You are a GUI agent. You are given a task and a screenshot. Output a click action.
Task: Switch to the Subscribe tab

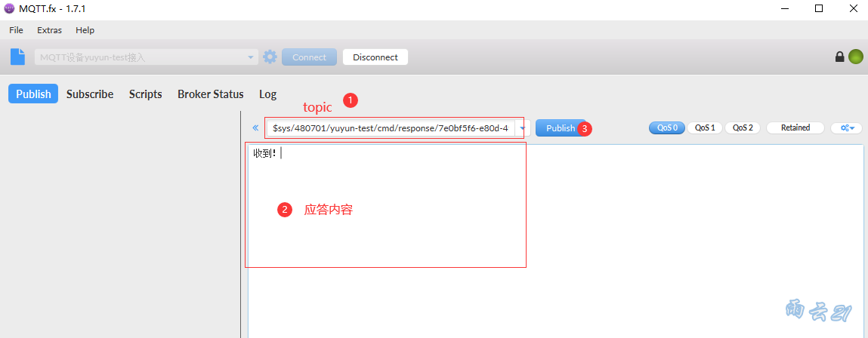(x=90, y=94)
